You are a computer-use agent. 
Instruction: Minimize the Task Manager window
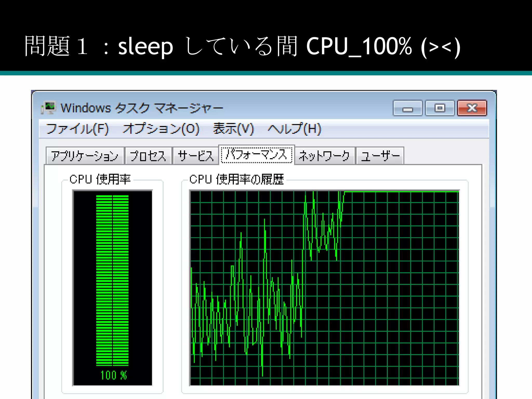point(408,108)
